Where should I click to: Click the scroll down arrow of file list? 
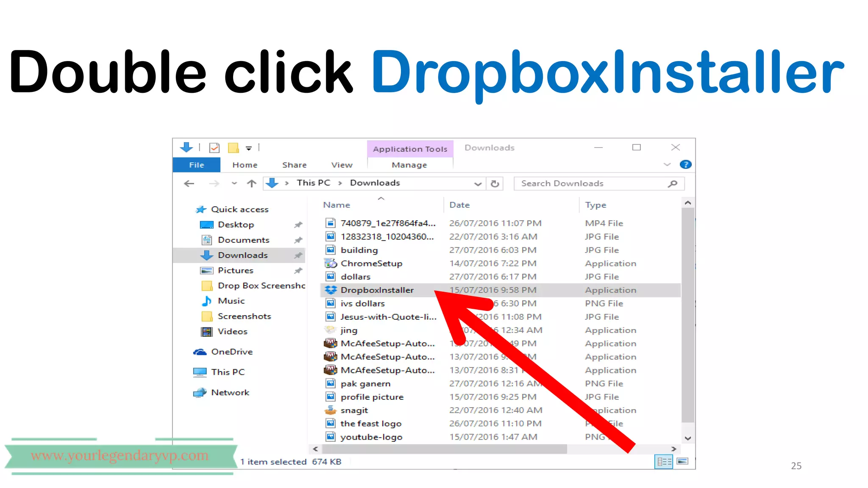pyautogui.click(x=688, y=438)
